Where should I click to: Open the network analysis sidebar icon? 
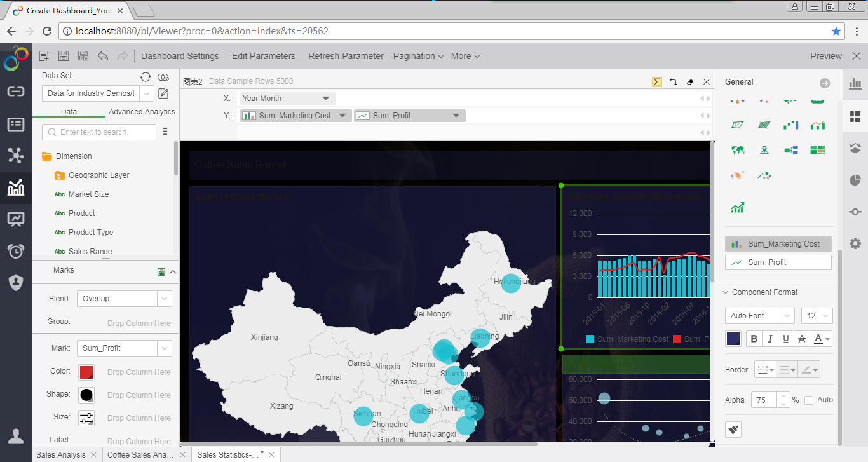[16, 155]
